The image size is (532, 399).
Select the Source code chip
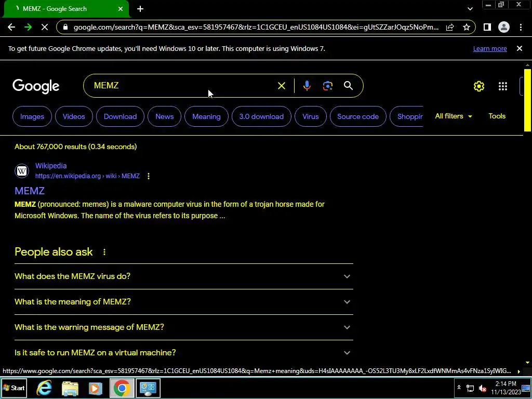(358, 116)
